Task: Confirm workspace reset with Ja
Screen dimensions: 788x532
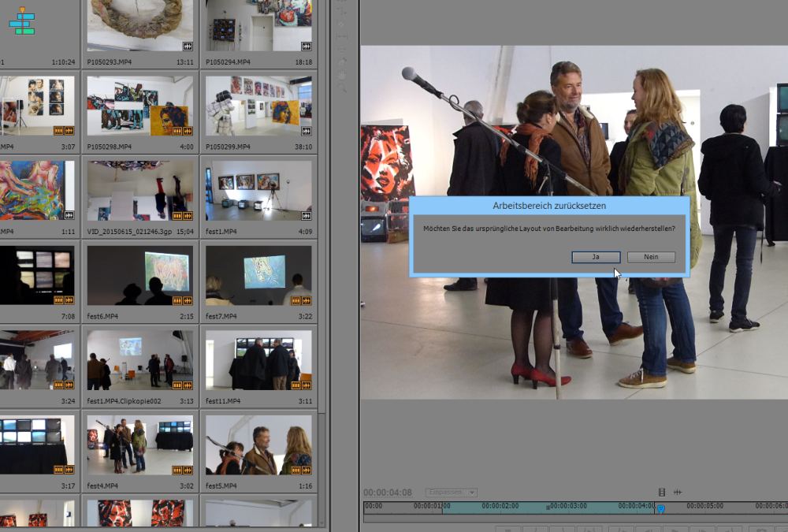Action: click(x=596, y=257)
